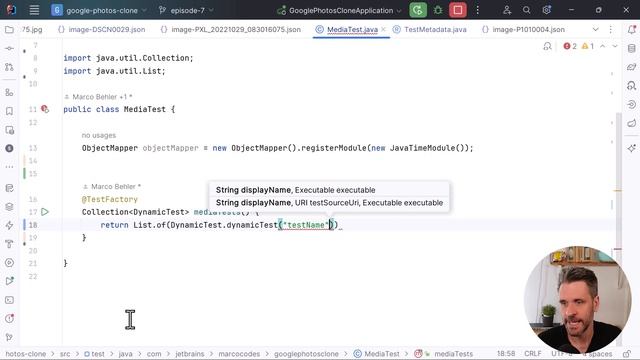Click the green Rerun application button
Screen dimensions: 640x360
tap(418, 10)
